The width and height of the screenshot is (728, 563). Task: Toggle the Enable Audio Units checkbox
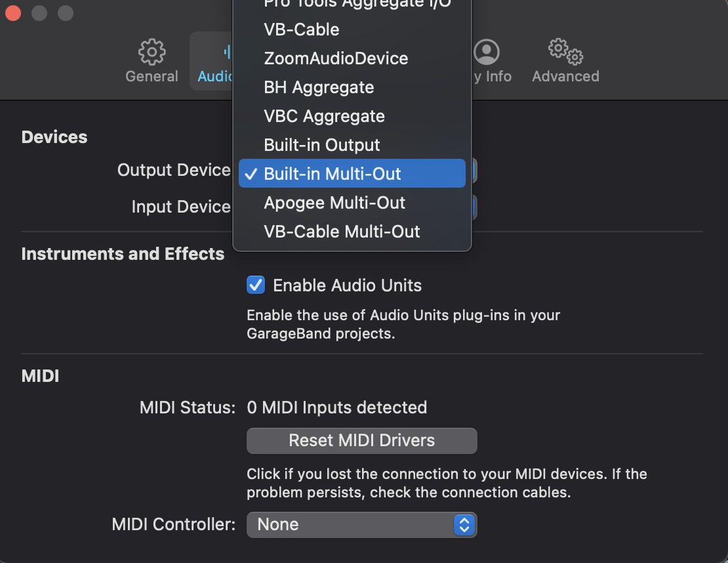coord(256,285)
